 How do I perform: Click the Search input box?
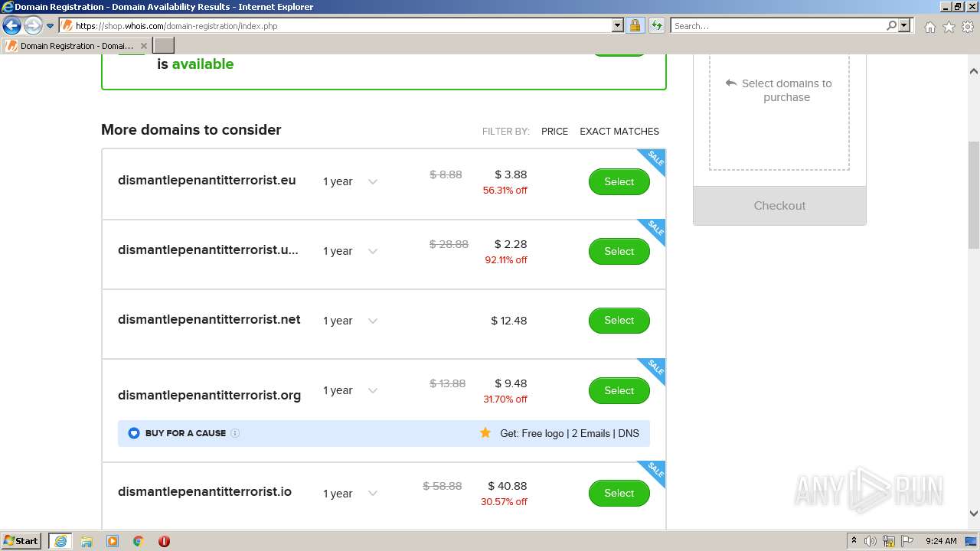coord(778,25)
